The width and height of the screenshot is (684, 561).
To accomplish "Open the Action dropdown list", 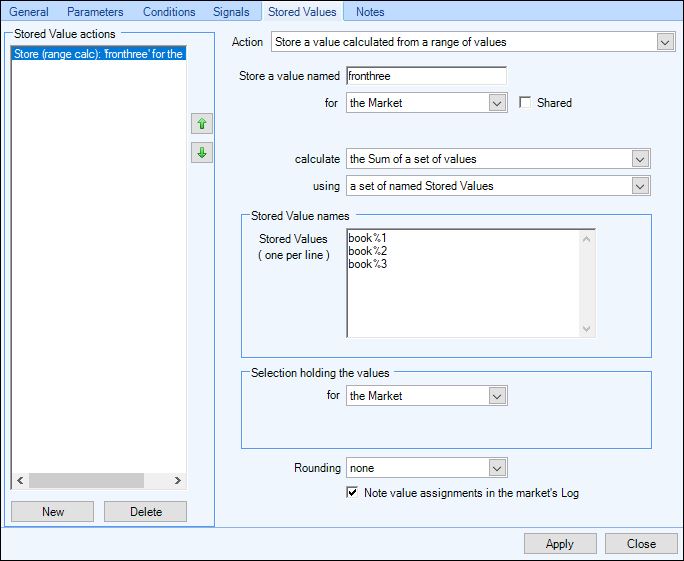I will (x=665, y=42).
